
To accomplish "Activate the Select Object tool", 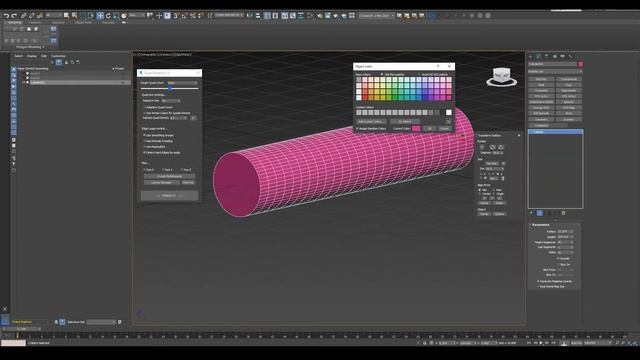I will [66, 16].
